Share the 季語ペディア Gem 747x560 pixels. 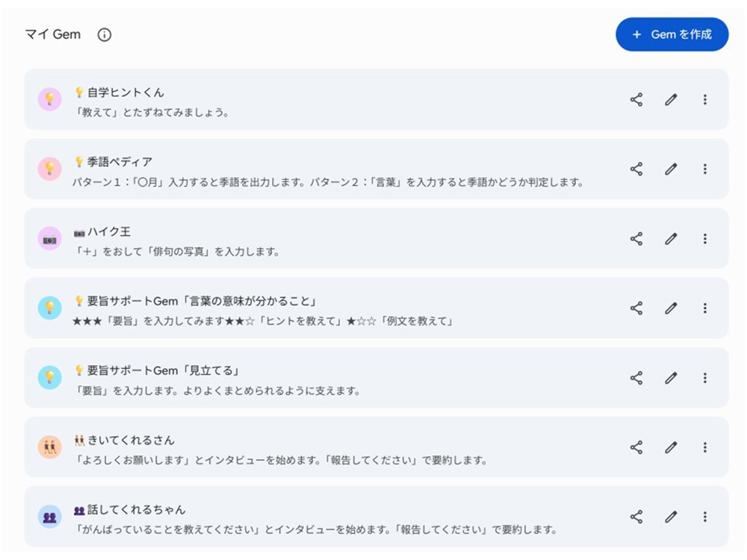coord(636,169)
